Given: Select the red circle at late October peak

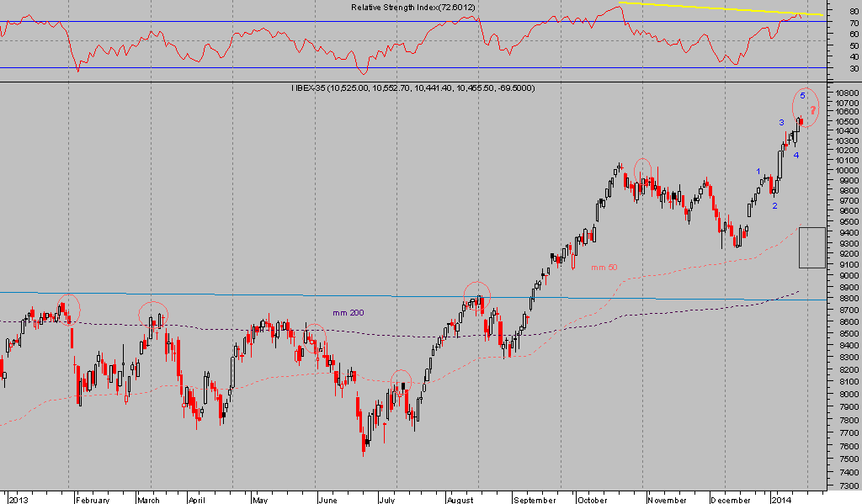Looking at the screenshot, I should (642, 169).
